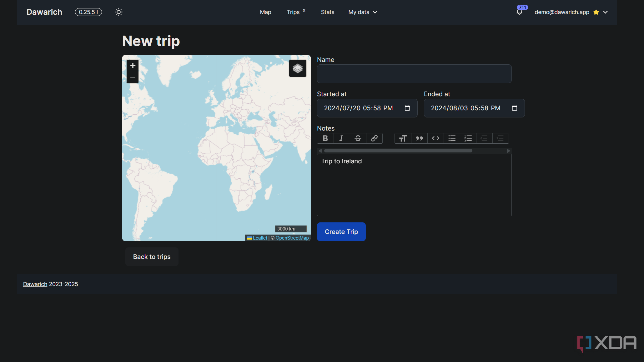Click the scrollbar left arrow in Notes
The width and height of the screenshot is (644, 362).
320,151
